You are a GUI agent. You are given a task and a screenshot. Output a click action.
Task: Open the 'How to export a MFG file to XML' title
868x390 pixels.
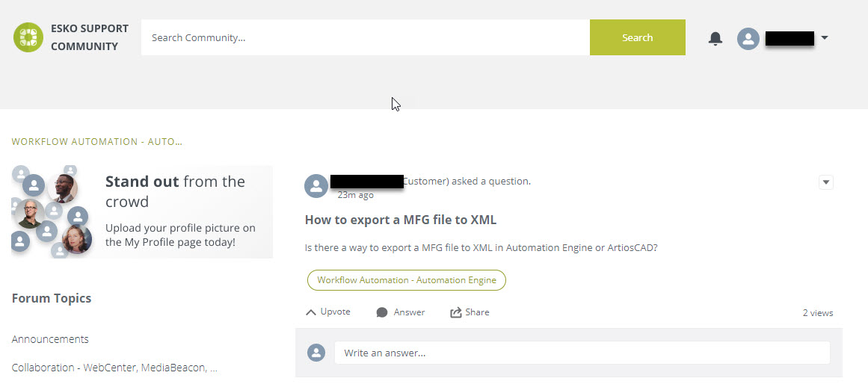401,220
